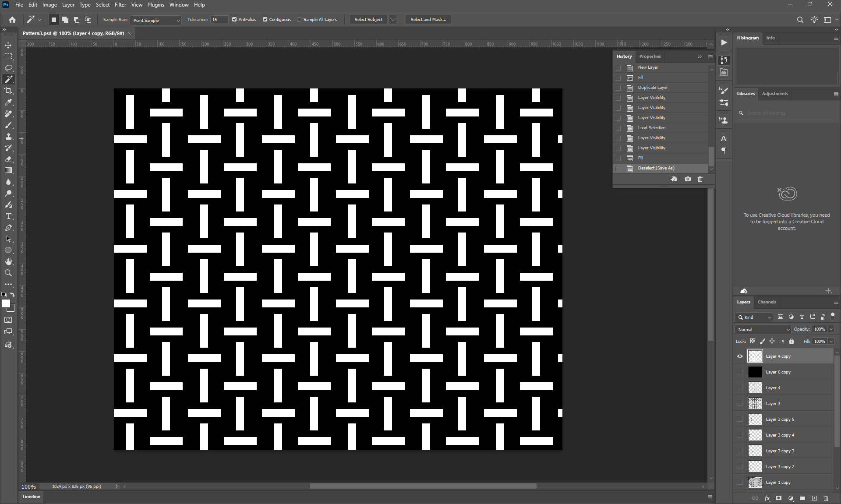This screenshot has height=504, width=841.
Task: Click the foreground color swatch
Action: (x=6, y=303)
